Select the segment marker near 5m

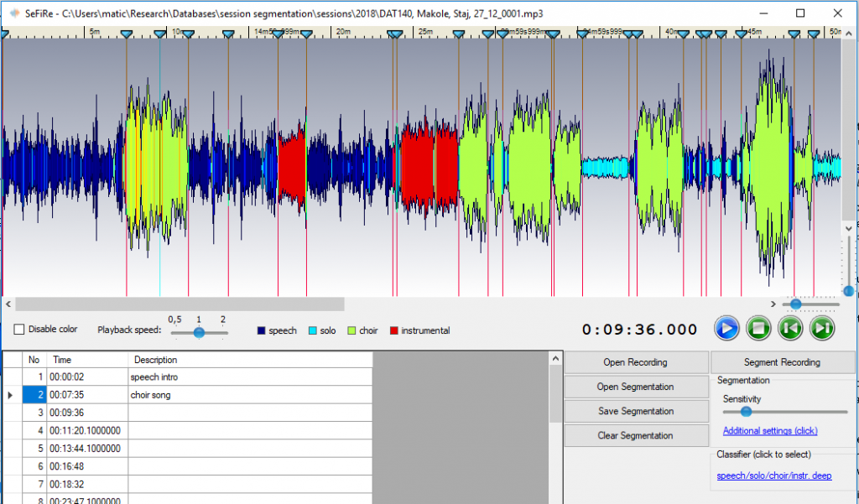(127, 34)
